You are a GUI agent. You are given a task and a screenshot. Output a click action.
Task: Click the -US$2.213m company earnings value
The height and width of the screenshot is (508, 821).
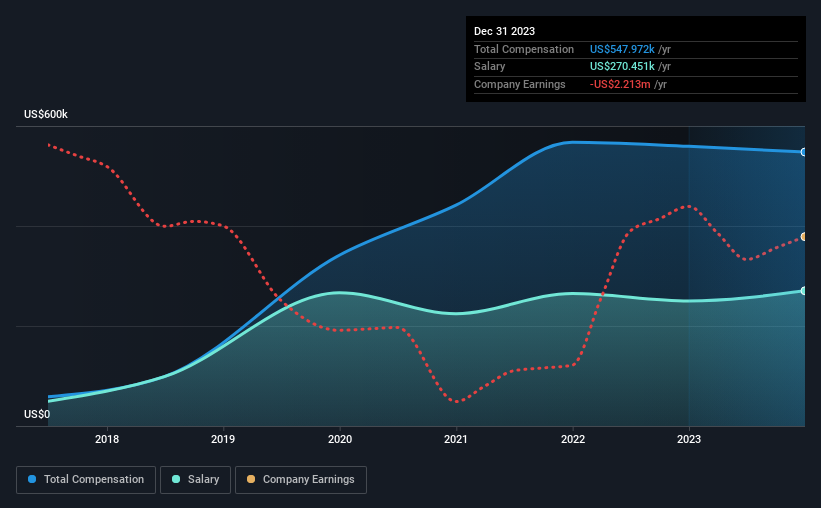[x=620, y=84]
